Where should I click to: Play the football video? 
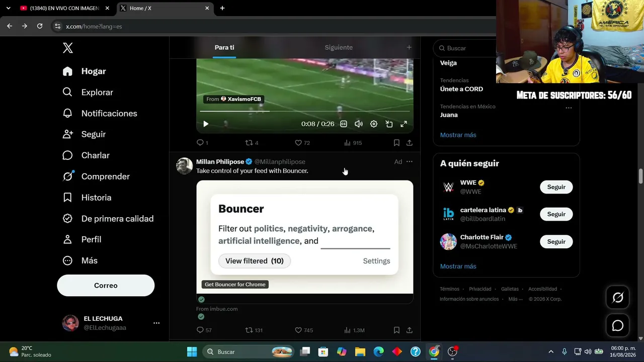[x=206, y=124]
